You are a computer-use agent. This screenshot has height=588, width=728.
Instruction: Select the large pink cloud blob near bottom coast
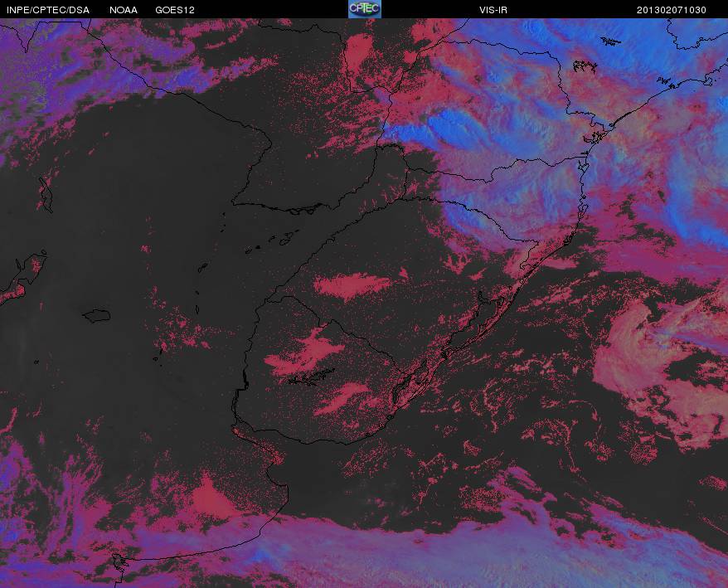pos(212,501)
